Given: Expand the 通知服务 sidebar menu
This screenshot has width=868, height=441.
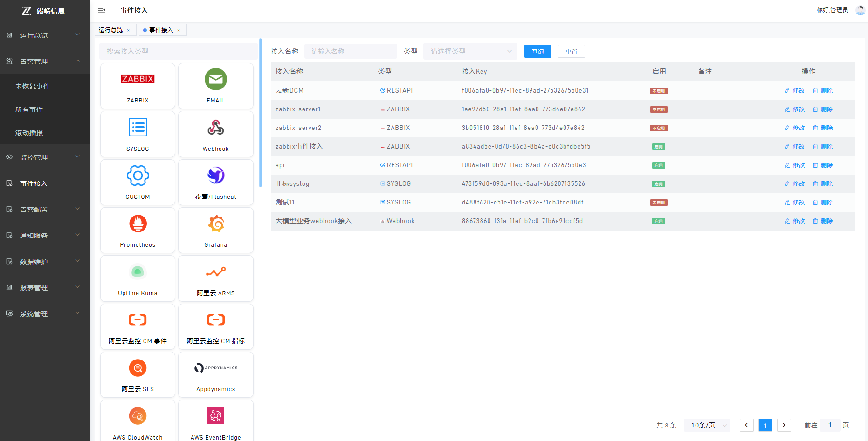Looking at the screenshot, I should 45,236.
